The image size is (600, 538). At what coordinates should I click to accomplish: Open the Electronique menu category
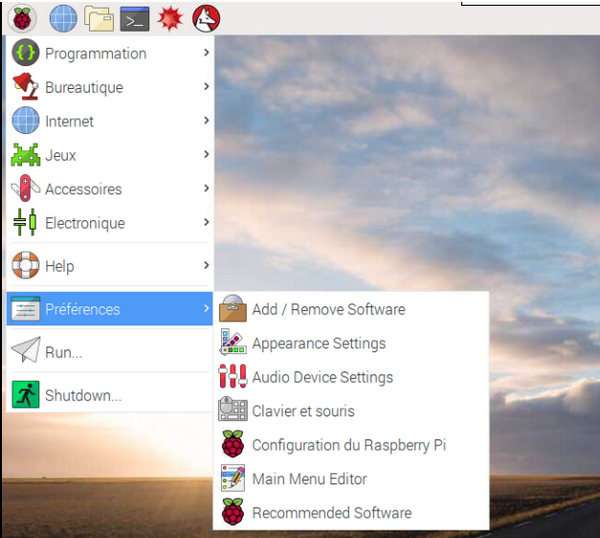[110, 222]
